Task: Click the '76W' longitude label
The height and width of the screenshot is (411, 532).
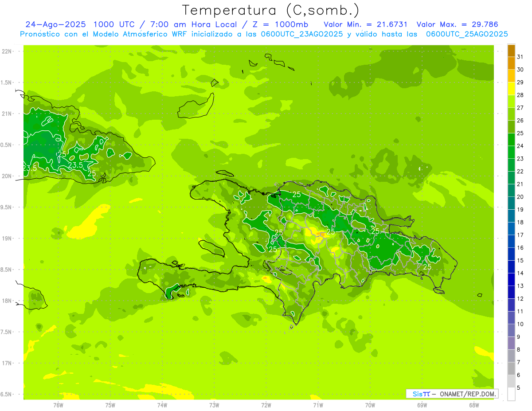Action: coord(58,405)
